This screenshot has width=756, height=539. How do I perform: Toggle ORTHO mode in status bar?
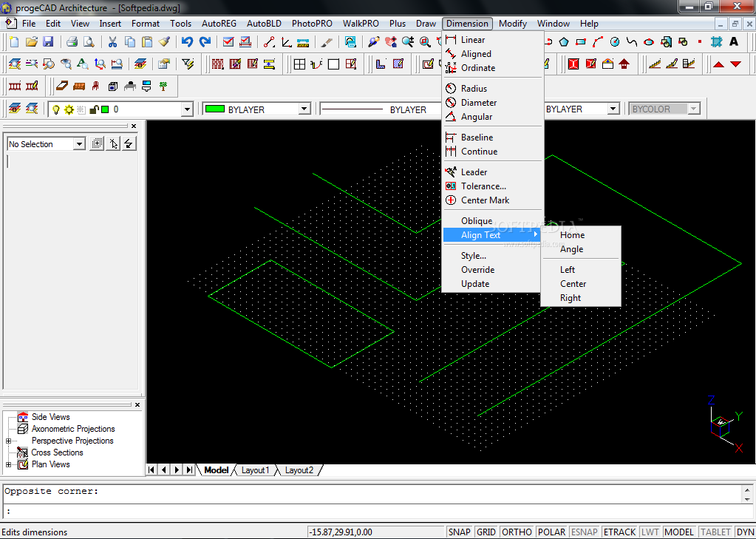[517, 532]
